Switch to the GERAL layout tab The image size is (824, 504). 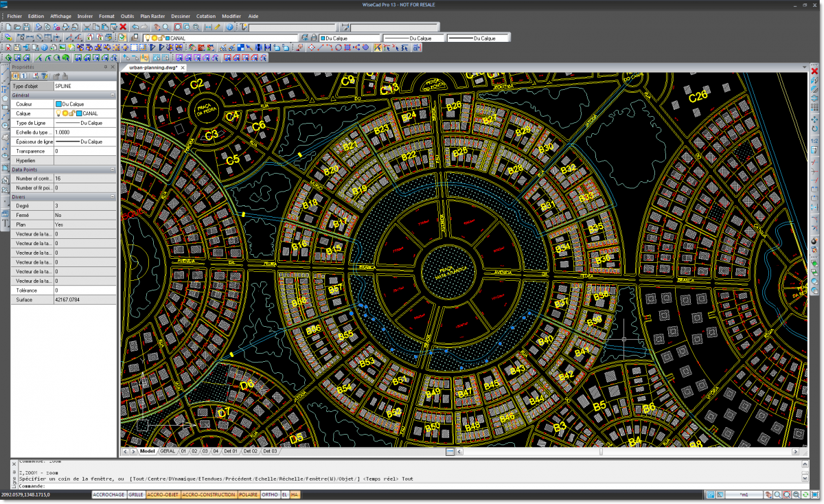[168, 451]
